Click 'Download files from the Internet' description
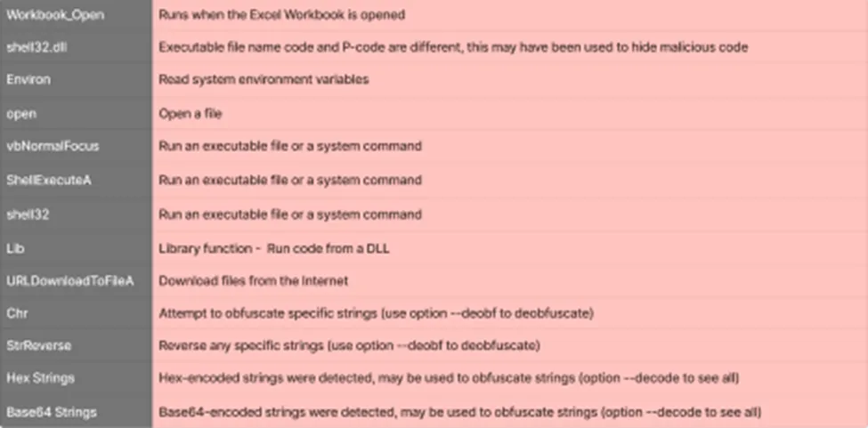This screenshot has width=868, height=428. [254, 281]
